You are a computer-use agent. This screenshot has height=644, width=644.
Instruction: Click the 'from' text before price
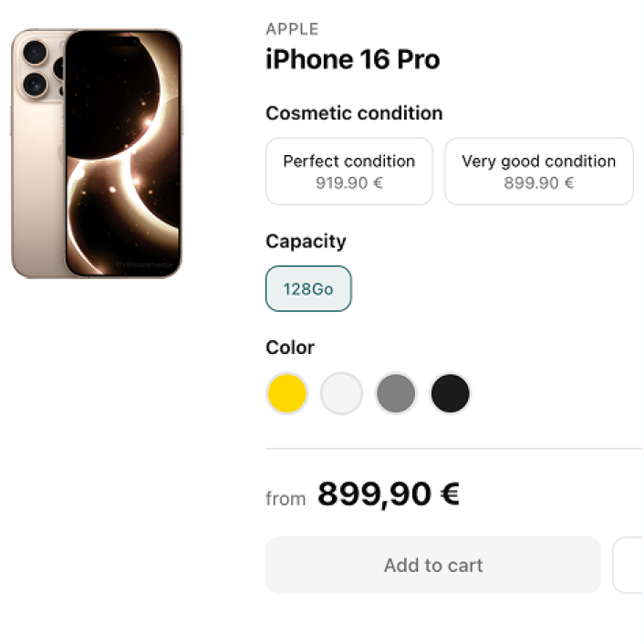(286, 499)
